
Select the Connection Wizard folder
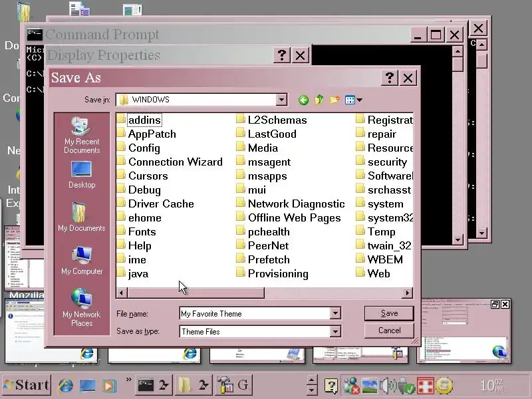tap(170, 162)
